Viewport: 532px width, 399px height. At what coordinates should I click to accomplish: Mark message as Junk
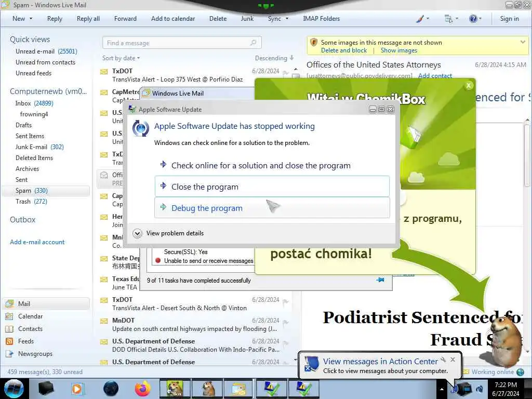(x=247, y=19)
